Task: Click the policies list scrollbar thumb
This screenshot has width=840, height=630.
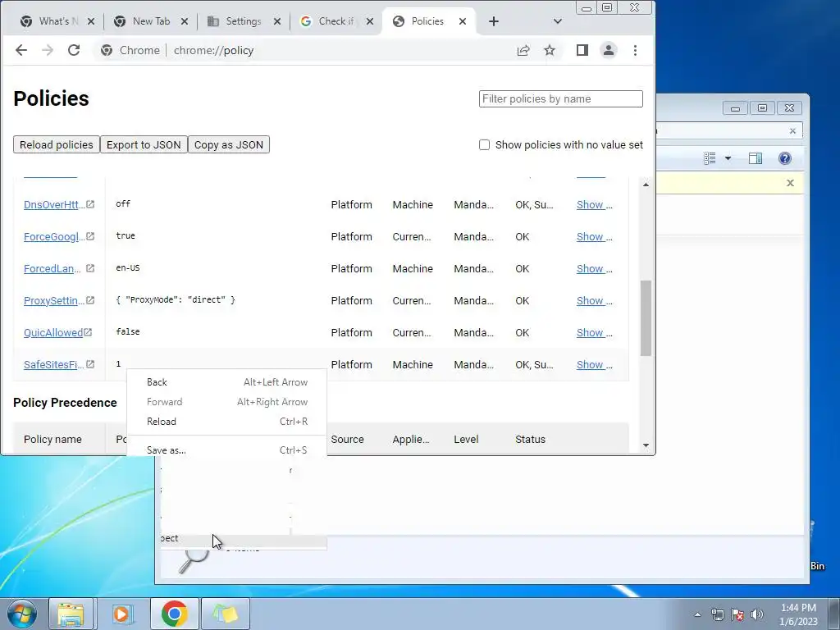Action: pyautogui.click(x=646, y=317)
